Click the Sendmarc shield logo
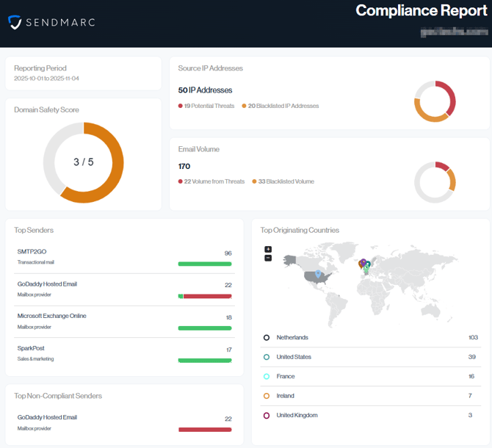Image resolution: width=492 pixels, height=448 pixels. tap(15, 23)
